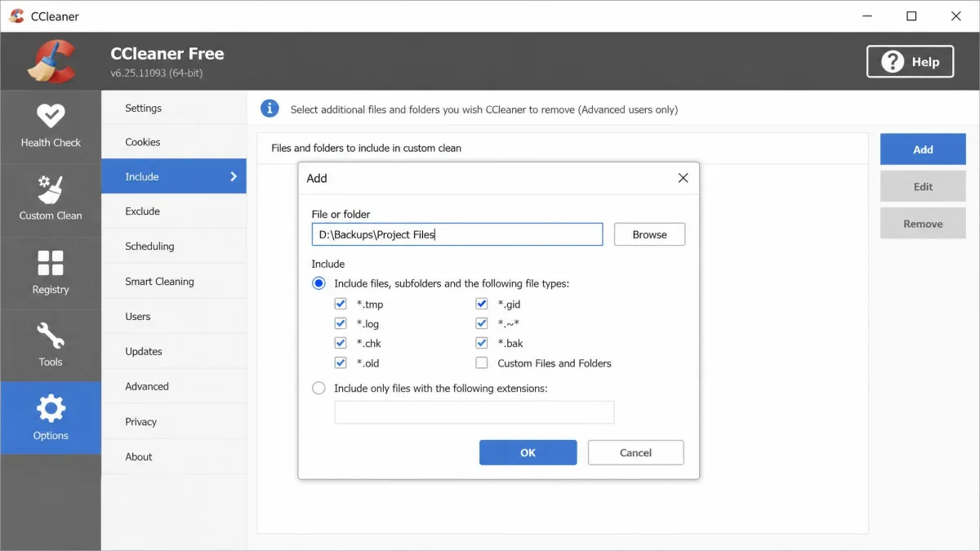Uncheck the *.bak file type
This screenshot has height=551, width=980.
(482, 343)
